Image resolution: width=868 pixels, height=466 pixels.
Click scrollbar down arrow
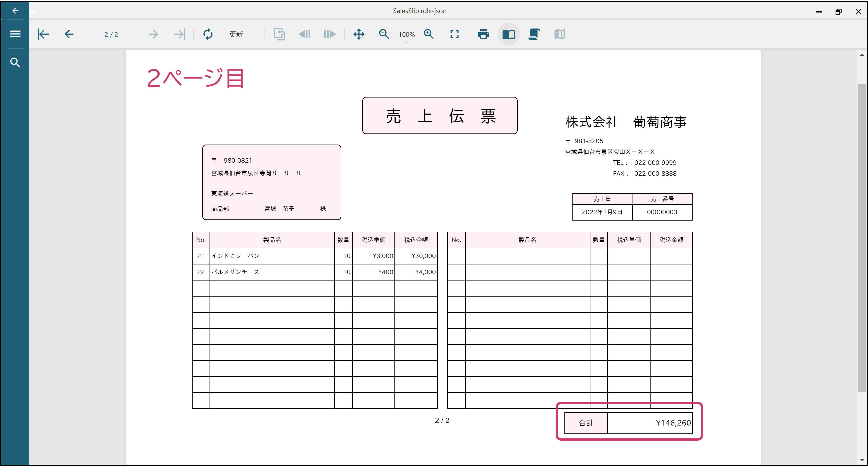click(862, 460)
